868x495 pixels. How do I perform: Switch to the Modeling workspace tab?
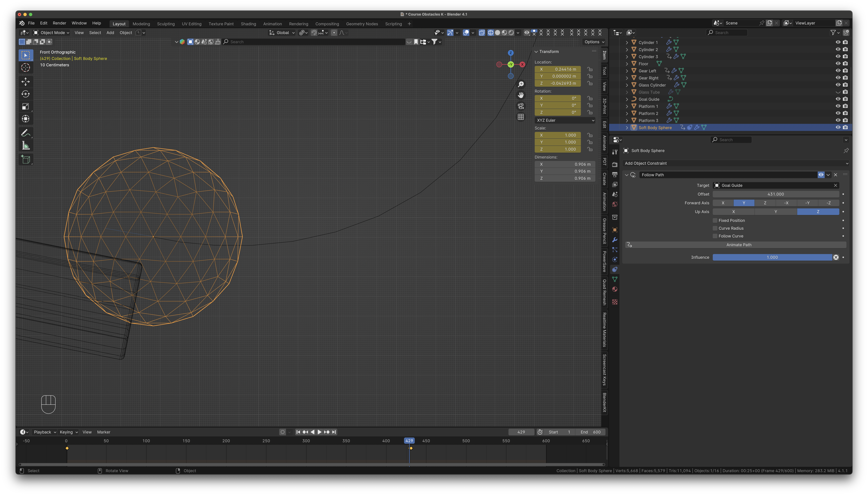[141, 24]
